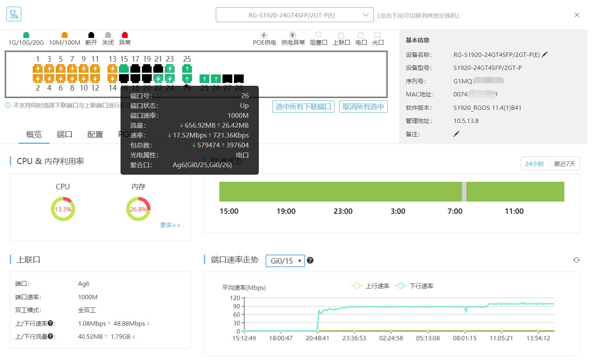Select disconnected port 20 icon
The width and height of the screenshot is (607, 364).
147,79
